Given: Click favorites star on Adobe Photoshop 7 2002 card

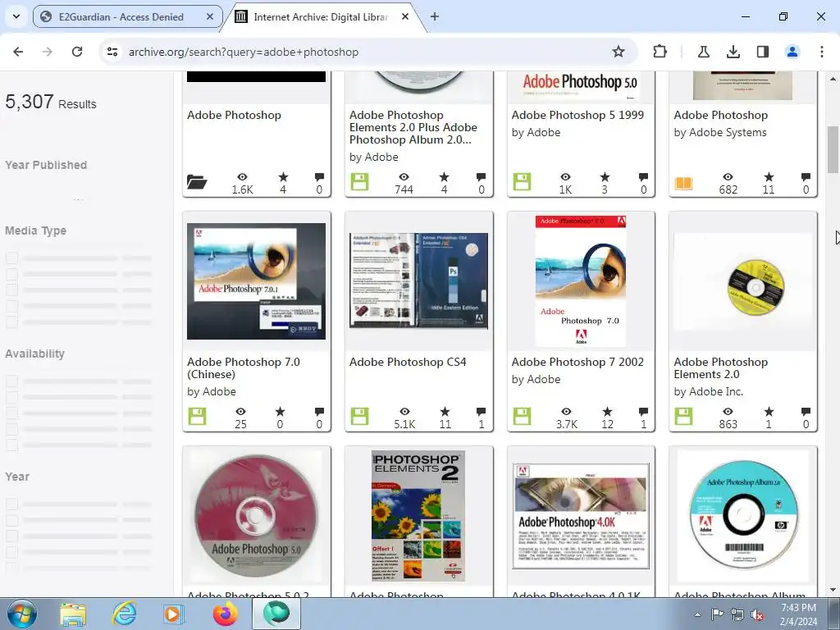Looking at the screenshot, I should point(607,412).
